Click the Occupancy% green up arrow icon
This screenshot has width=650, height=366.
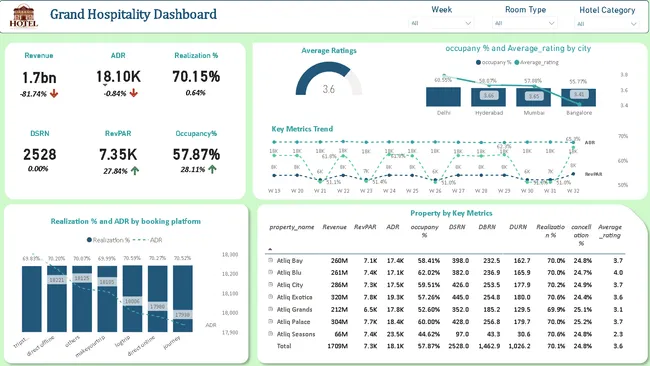pos(212,169)
